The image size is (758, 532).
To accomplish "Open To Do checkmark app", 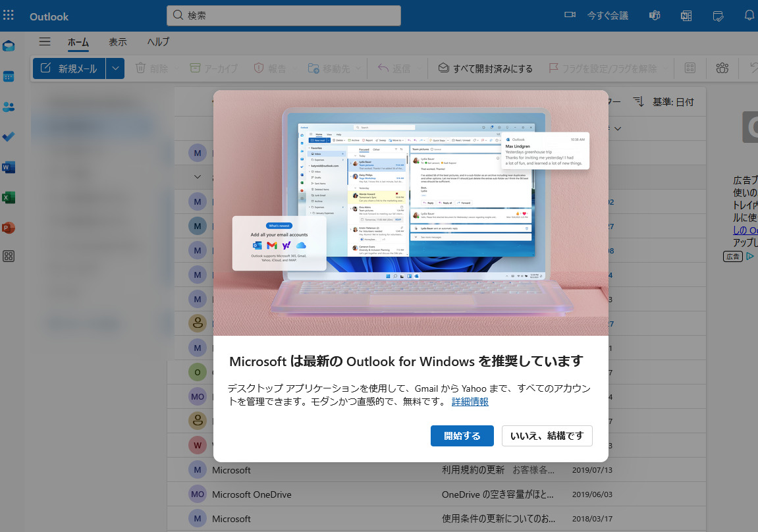I will pos(8,137).
